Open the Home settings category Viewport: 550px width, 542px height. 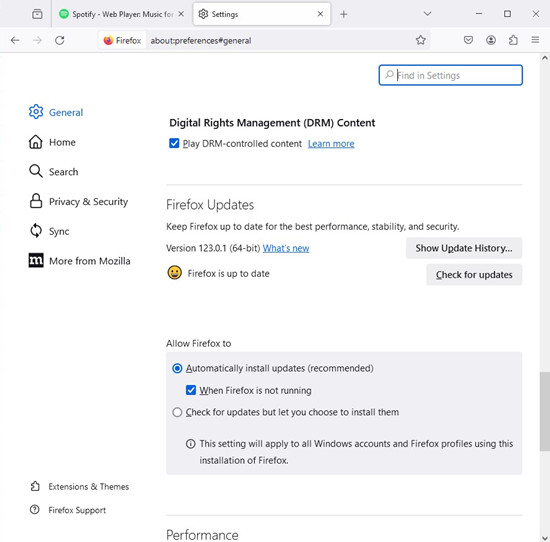(x=52, y=142)
